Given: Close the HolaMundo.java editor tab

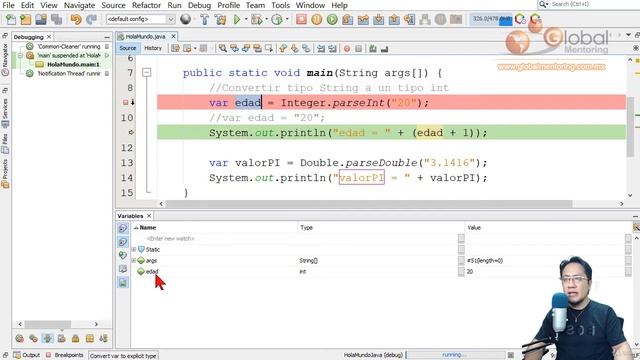Looking at the screenshot, I should tap(173, 36).
